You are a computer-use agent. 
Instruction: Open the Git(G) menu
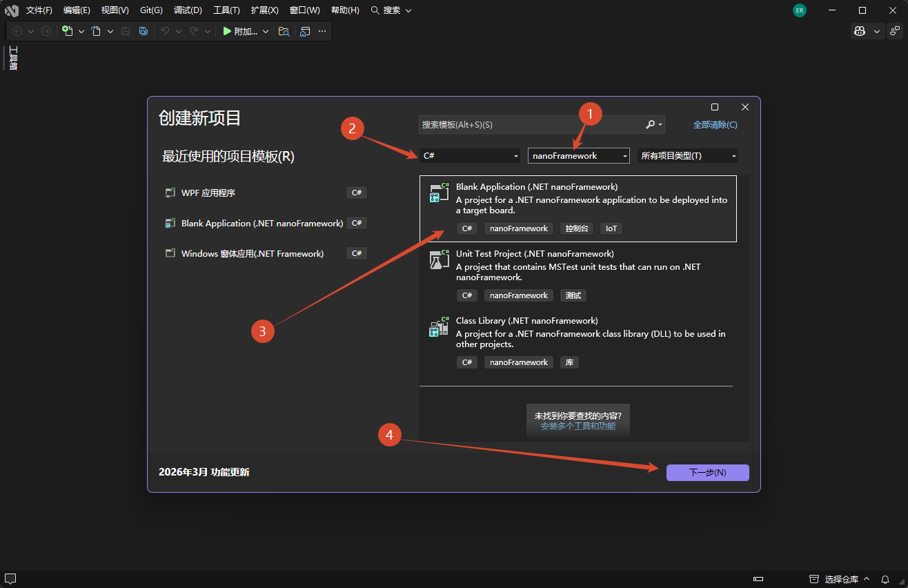151,10
